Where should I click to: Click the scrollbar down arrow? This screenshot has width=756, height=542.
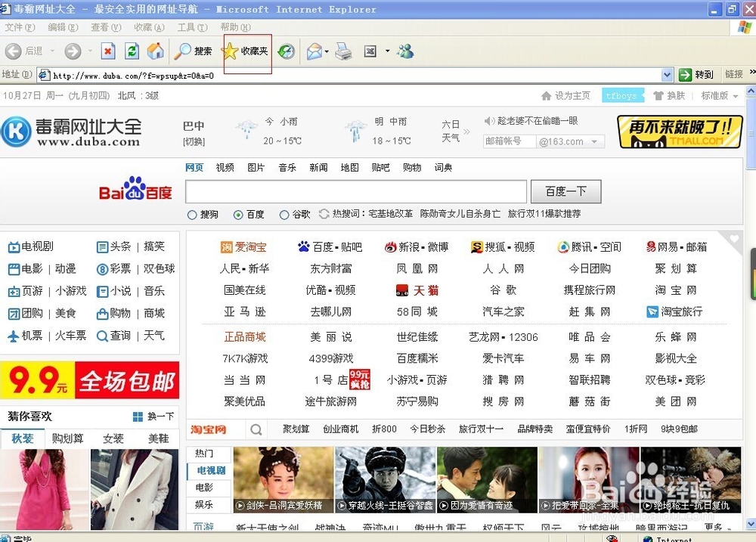tap(751, 524)
